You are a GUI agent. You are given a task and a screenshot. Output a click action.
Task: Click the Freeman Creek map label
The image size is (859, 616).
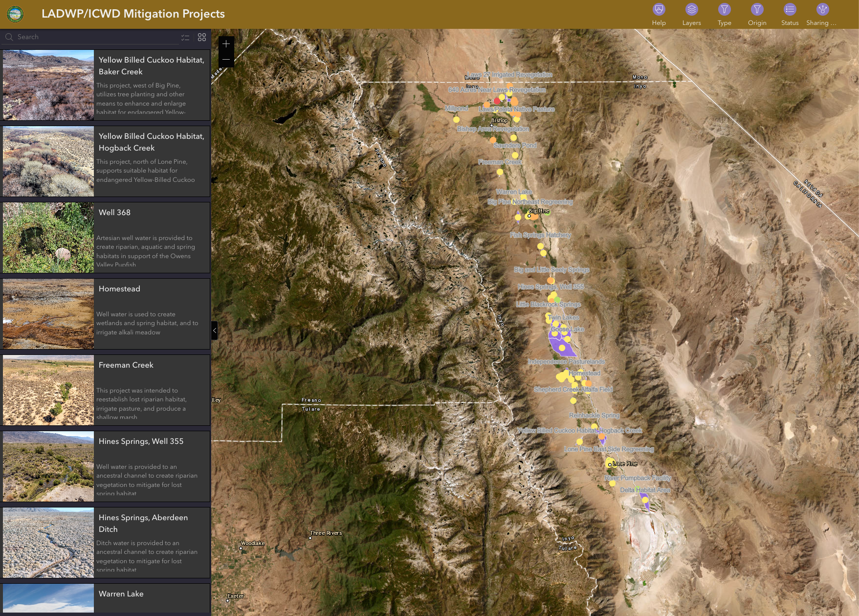(500, 162)
